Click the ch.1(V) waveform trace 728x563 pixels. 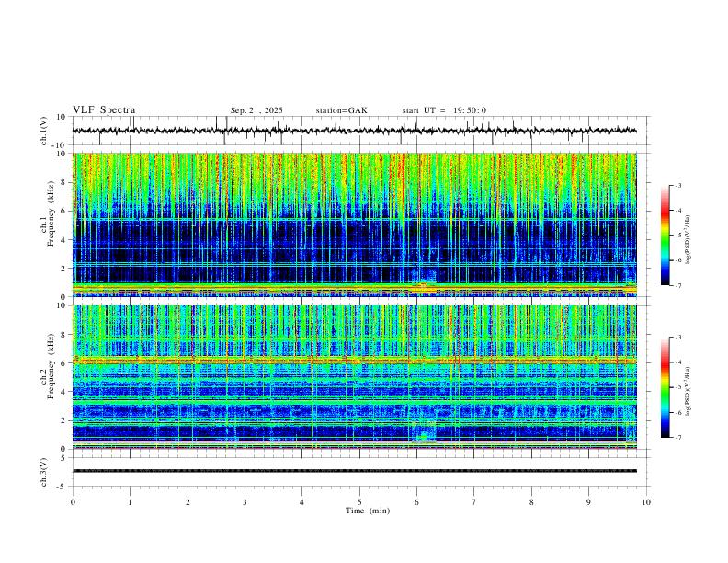click(354, 131)
